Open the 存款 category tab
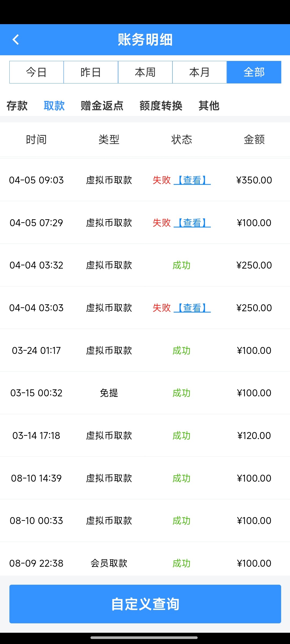The height and width of the screenshot is (644, 290). [17, 106]
